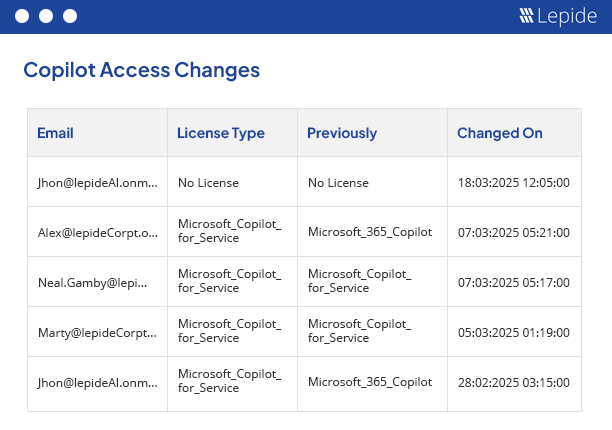This screenshot has height=430, width=612.
Task: Click the Email column header
Action: point(55,133)
